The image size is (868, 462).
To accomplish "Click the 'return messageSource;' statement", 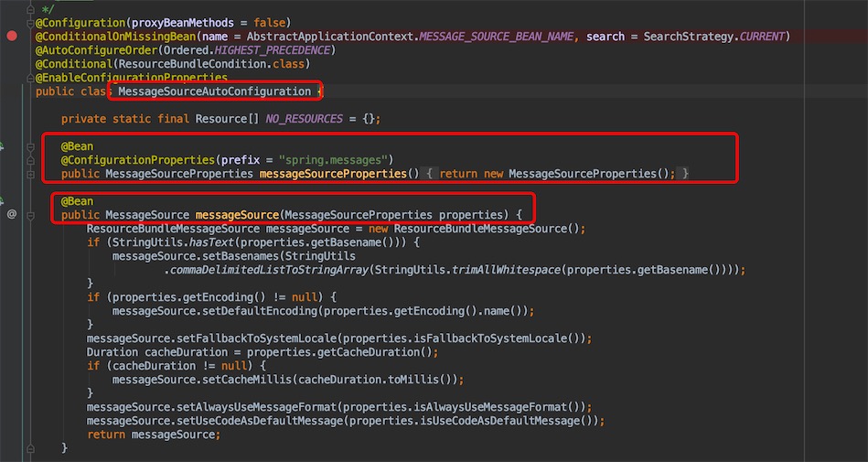I will (x=154, y=435).
